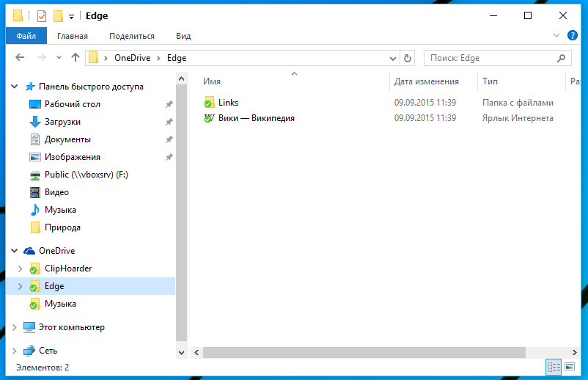This screenshot has width=588, height=380.
Task: Click the pin icon beside Загрузки
Action: tap(169, 122)
